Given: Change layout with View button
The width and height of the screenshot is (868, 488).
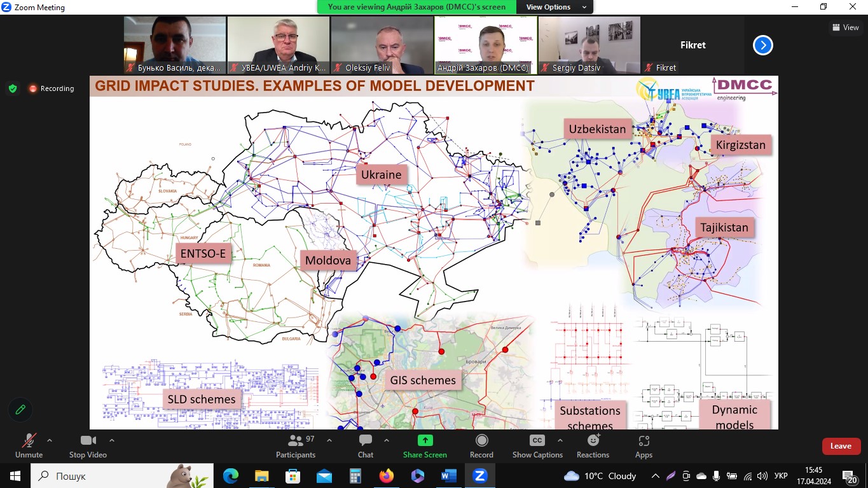Looking at the screenshot, I should (845, 27).
